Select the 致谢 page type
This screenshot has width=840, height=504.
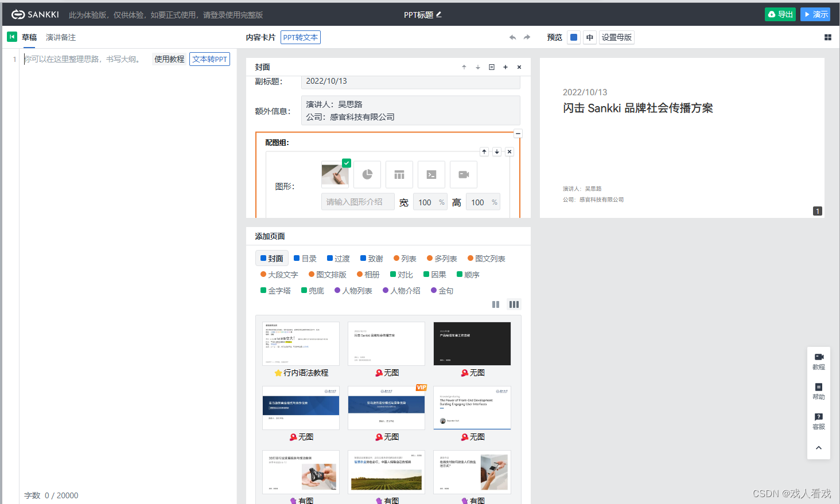tap(372, 259)
